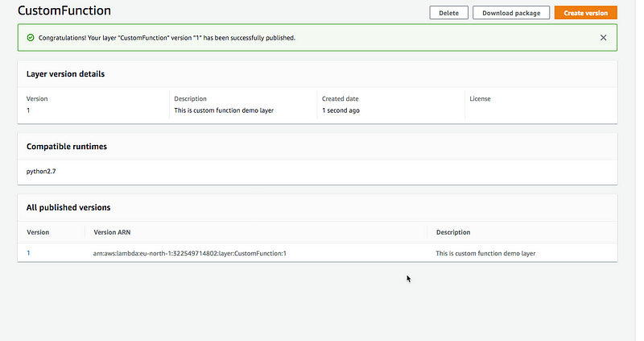This screenshot has width=644, height=341.
Task: Open version 1 link in published versions
Action: 28,253
